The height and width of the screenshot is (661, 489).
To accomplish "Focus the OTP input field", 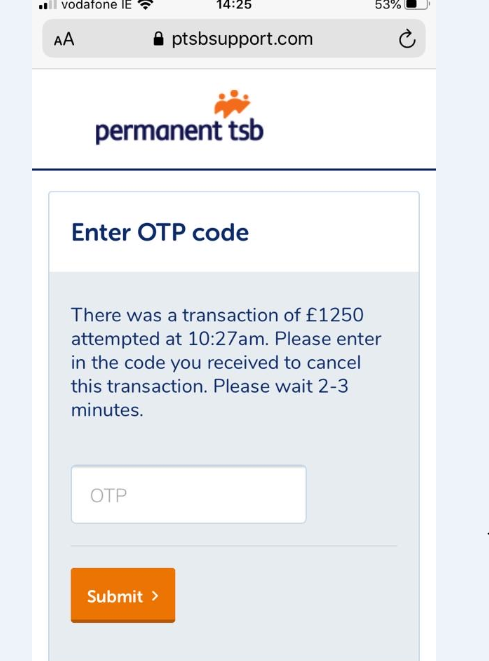I will 189,494.
